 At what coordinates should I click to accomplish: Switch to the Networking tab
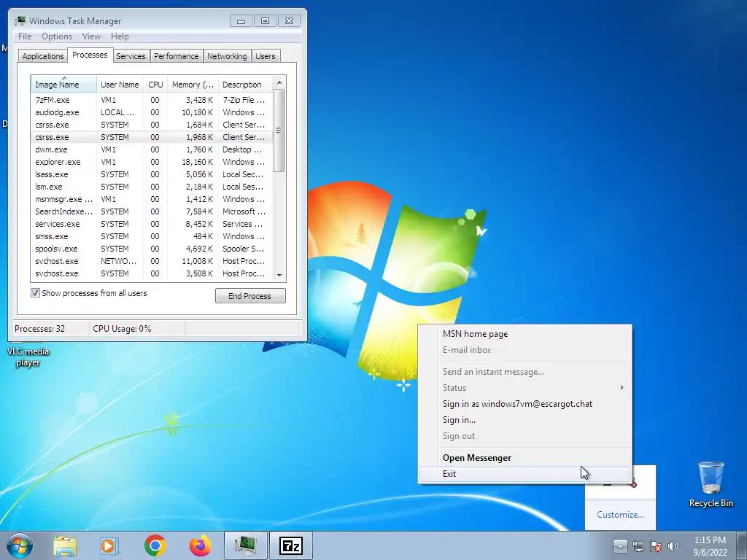[x=227, y=56]
